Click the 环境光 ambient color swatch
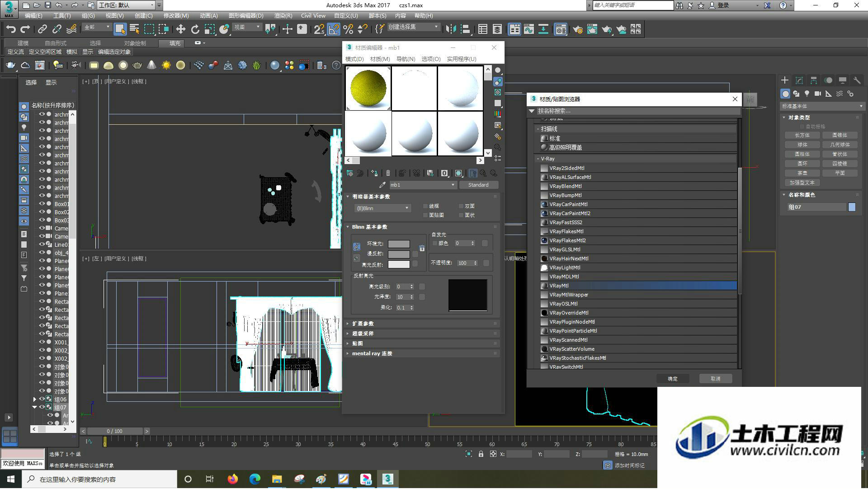 (x=399, y=244)
